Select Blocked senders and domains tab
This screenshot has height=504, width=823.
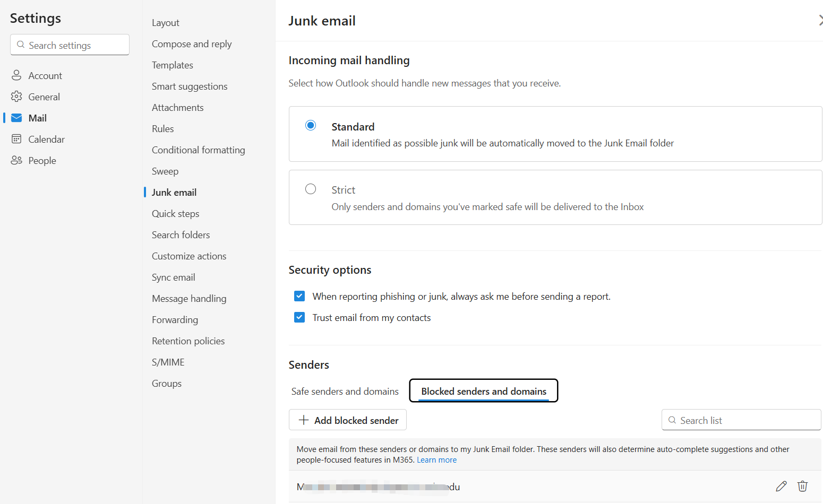[x=483, y=391]
